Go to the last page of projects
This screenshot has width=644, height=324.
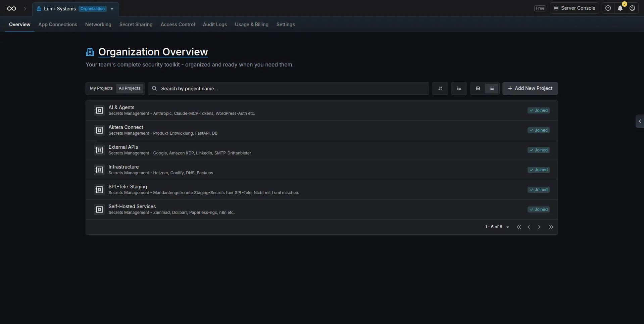[551, 227]
